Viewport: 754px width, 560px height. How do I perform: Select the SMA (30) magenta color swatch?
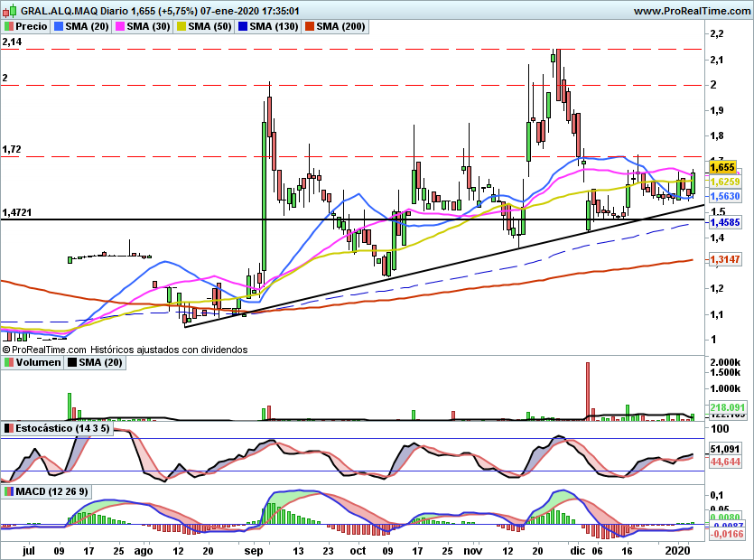(x=120, y=27)
